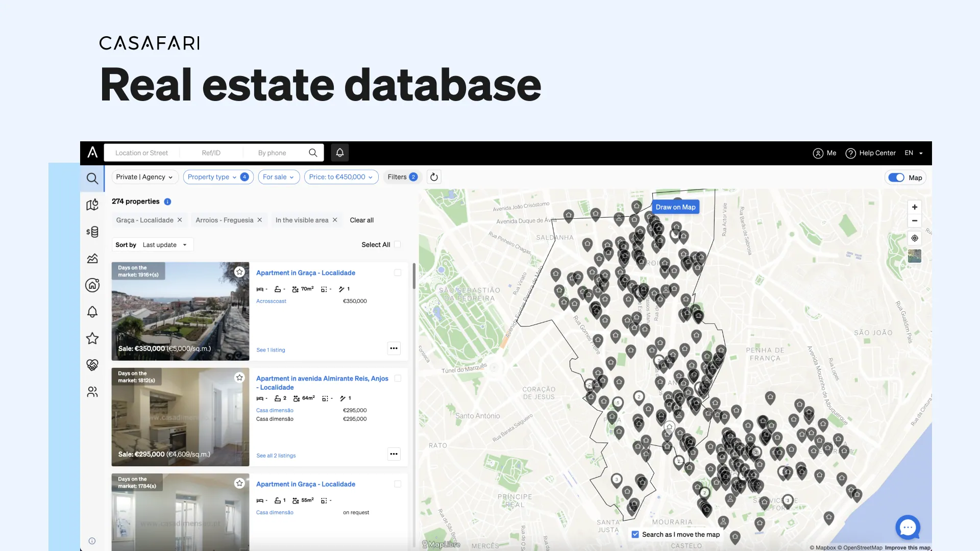The width and height of the screenshot is (980, 551).
Task: Tick checkbox for Almirante Reis apartment
Action: coord(398,379)
